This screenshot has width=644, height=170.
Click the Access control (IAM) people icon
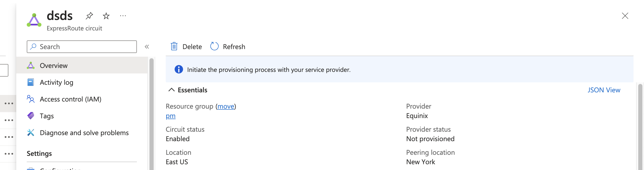point(31,99)
